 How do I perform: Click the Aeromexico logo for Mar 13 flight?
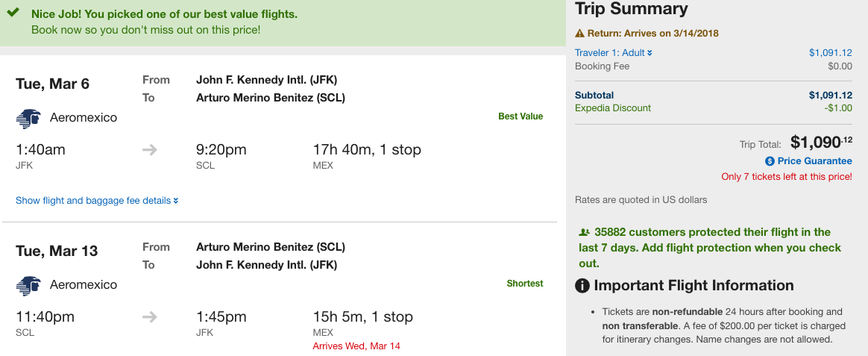coord(28,286)
